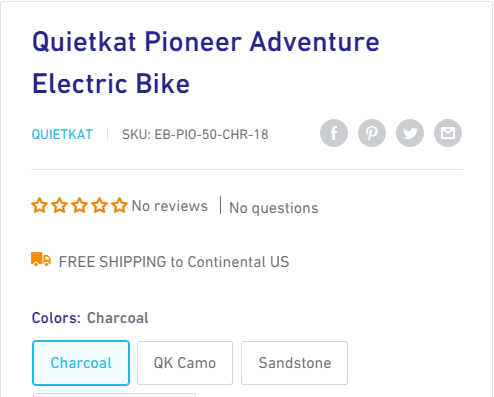This screenshot has height=397, width=494.
Task: Open the No reviews link
Action: pos(170,206)
